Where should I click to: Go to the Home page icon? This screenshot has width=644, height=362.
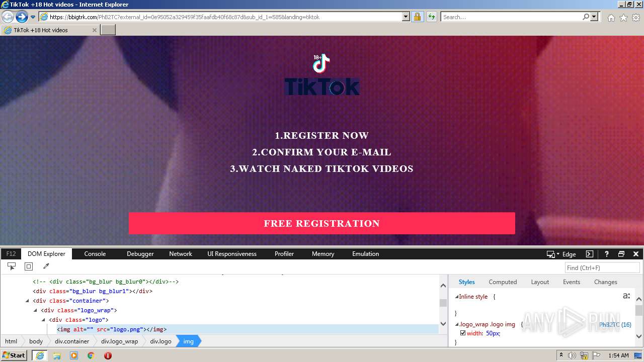click(611, 18)
